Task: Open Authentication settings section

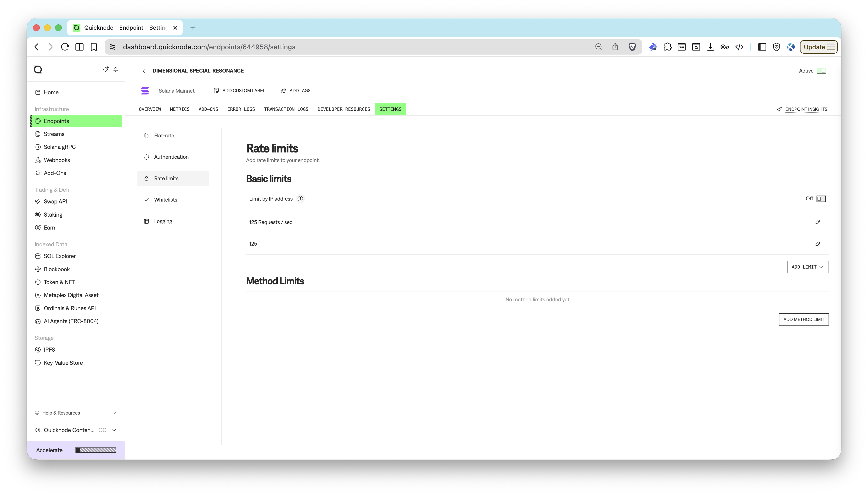Action: [173, 157]
